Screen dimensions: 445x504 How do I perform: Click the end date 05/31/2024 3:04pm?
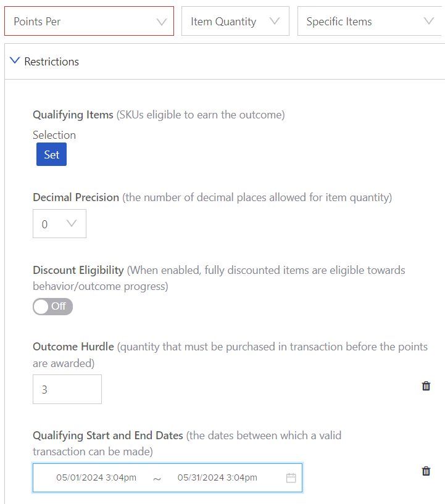click(x=217, y=477)
